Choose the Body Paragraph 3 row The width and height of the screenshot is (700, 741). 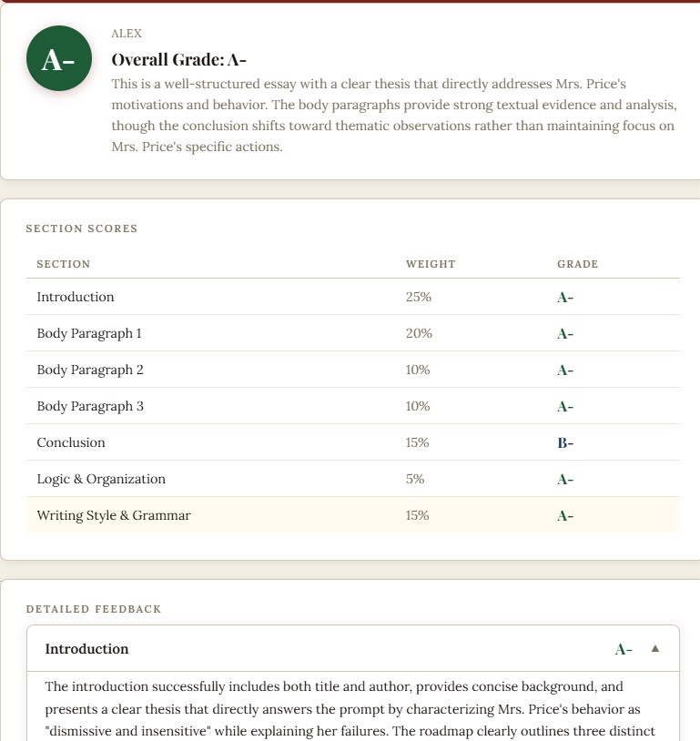(352, 406)
